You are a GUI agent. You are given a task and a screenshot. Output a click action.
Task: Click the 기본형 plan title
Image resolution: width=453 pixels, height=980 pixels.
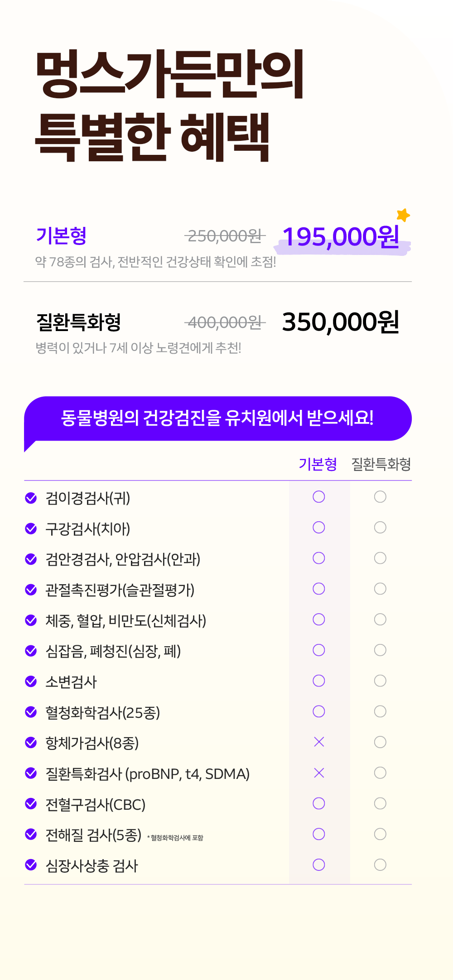pos(61,235)
